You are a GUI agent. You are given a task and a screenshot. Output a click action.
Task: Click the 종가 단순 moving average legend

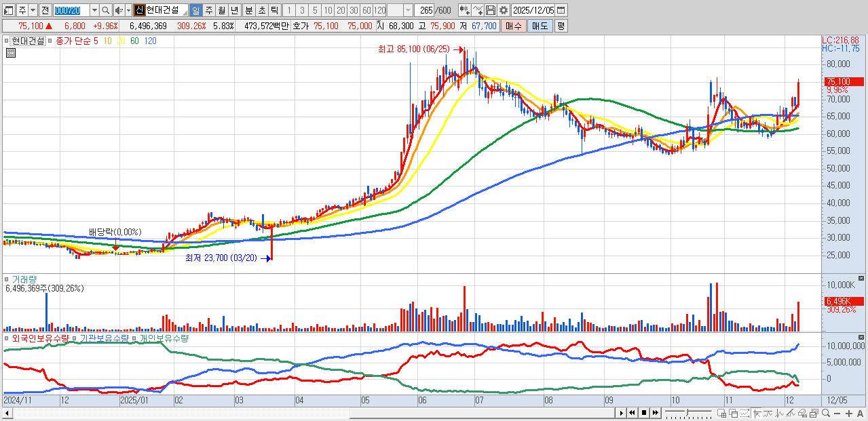pos(73,41)
